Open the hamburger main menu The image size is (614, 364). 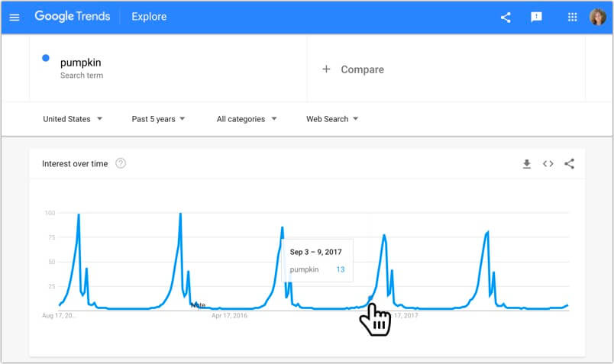pos(15,17)
